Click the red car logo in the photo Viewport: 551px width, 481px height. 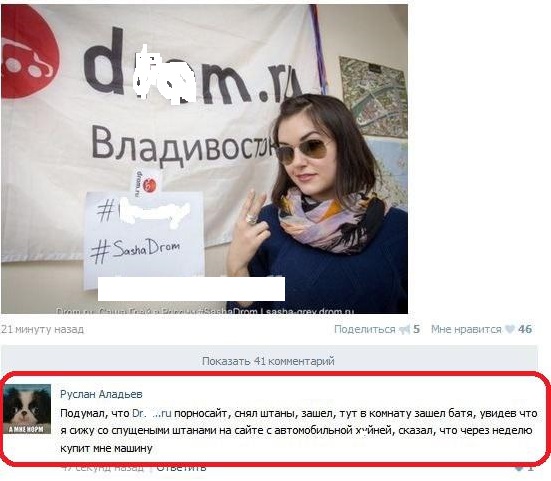tap(30, 52)
